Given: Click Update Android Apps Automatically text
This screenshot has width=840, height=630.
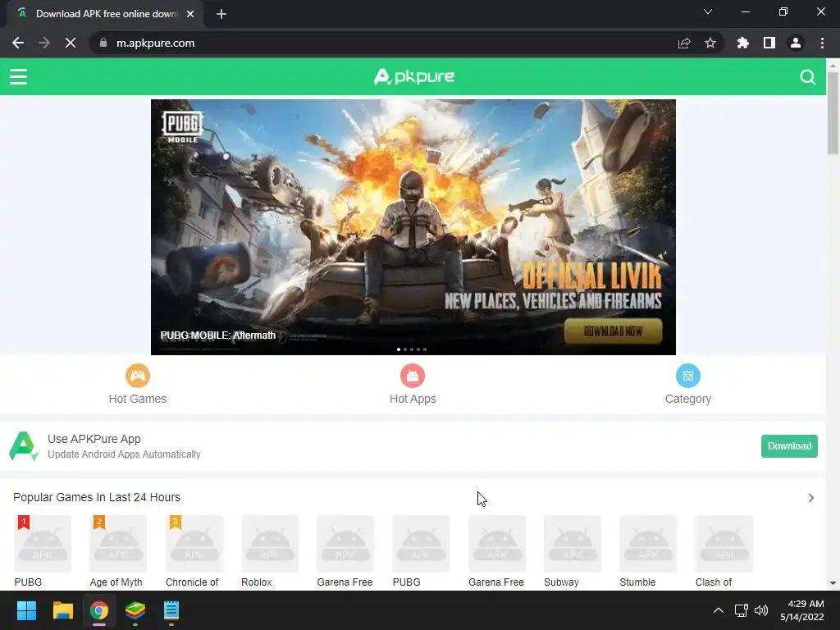Looking at the screenshot, I should click(x=124, y=454).
